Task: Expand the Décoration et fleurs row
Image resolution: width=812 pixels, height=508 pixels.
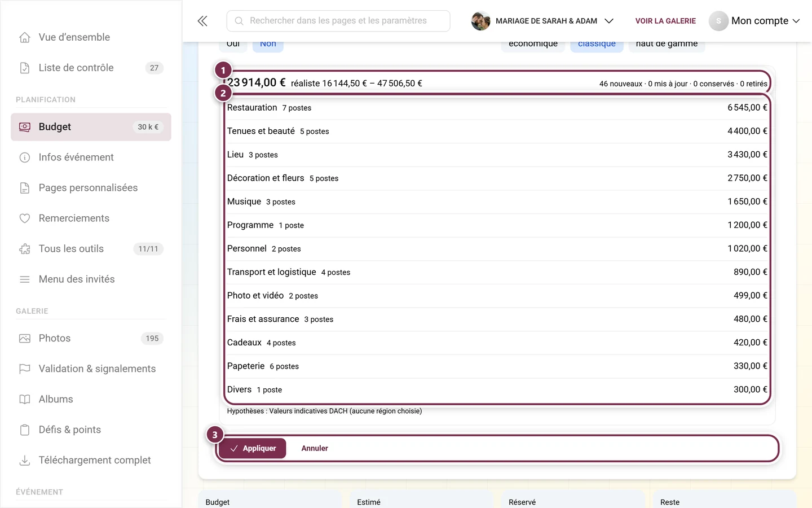Action: tap(497, 178)
